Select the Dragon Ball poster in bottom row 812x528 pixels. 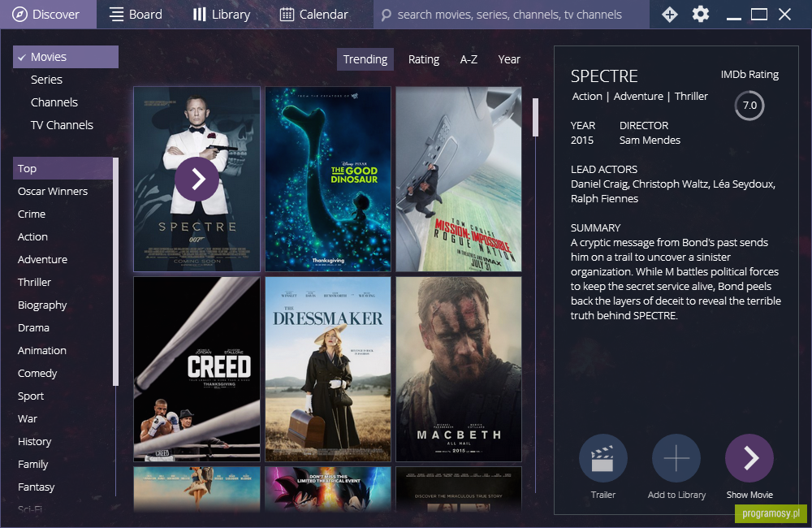[x=328, y=489]
